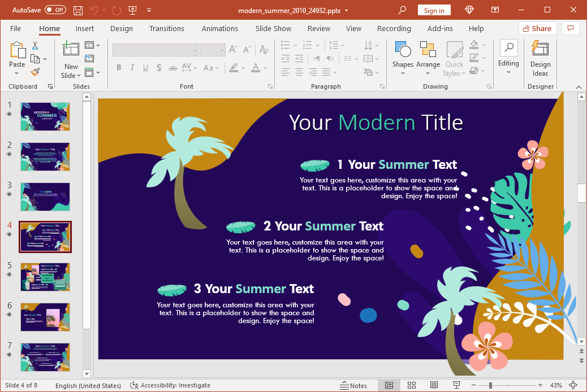Expand the Editing dropdown
587x392 pixels.
508,58
